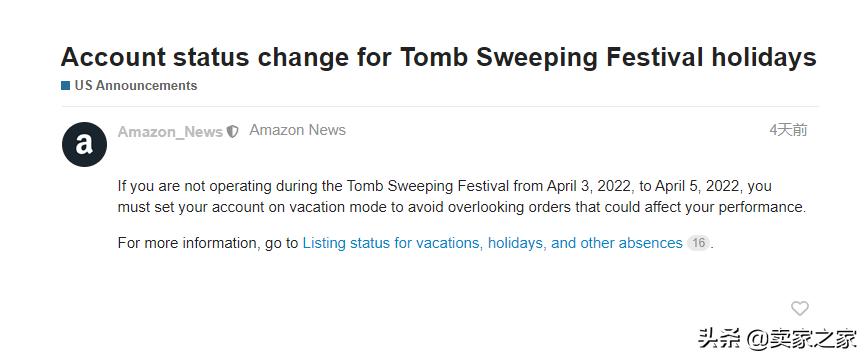
Task: Click the 头条 watermark logo
Action: (x=719, y=338)
